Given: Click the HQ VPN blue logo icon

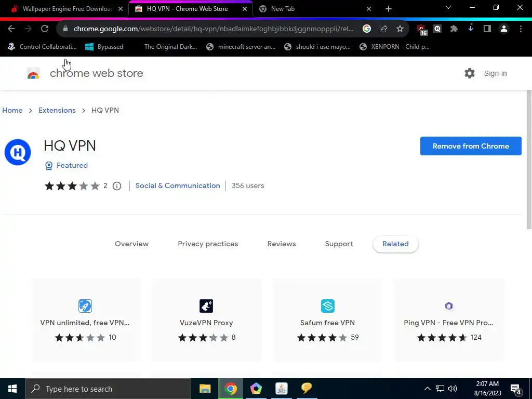Looking at the screenshot, I should click(x=18, y=152).
